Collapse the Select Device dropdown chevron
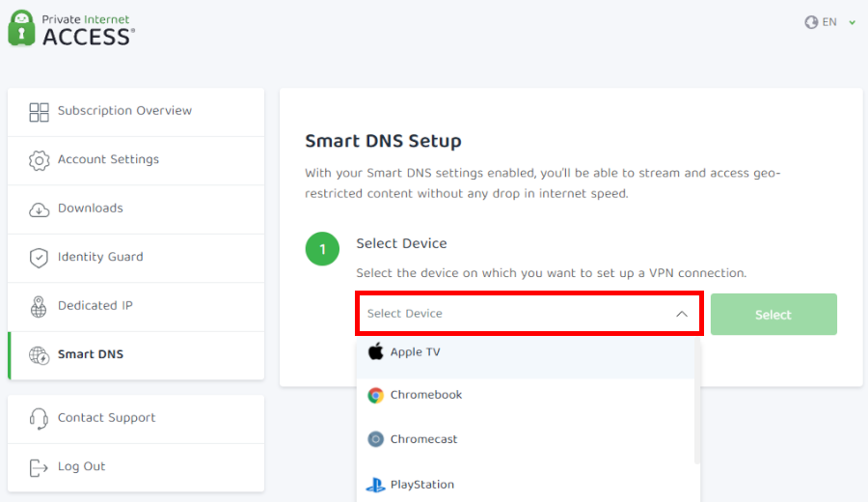 pos(682,314)
